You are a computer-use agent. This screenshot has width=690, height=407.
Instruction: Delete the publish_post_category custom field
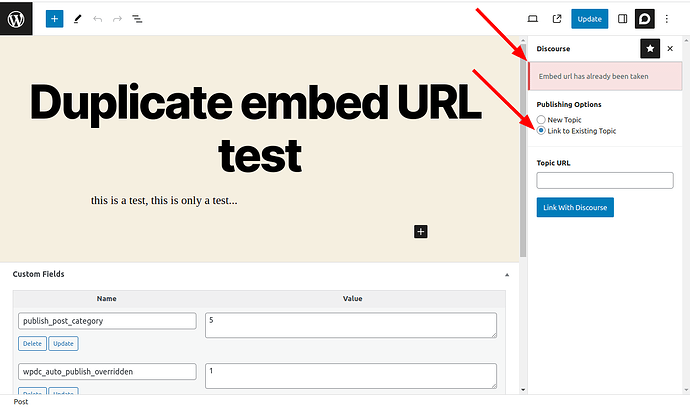32,344
